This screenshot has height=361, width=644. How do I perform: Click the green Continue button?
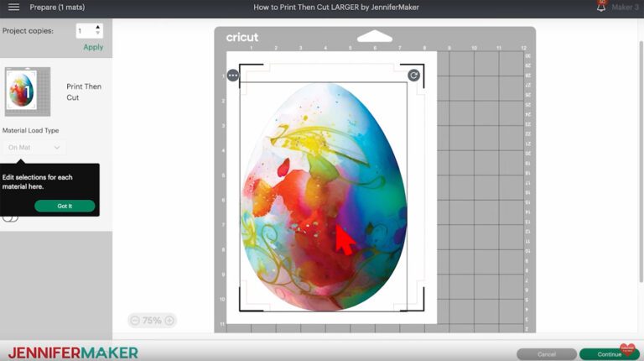tap(610, 354)
